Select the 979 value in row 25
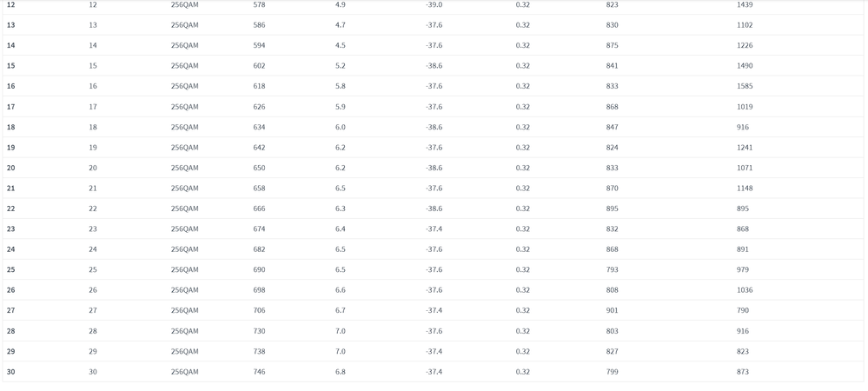 click(743, 269)
